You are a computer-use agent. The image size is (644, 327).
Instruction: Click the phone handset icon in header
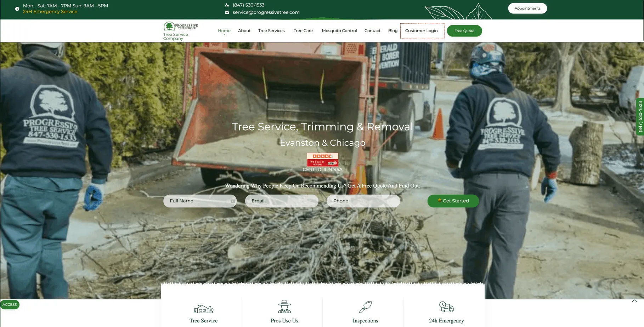(x=227, y=5)
